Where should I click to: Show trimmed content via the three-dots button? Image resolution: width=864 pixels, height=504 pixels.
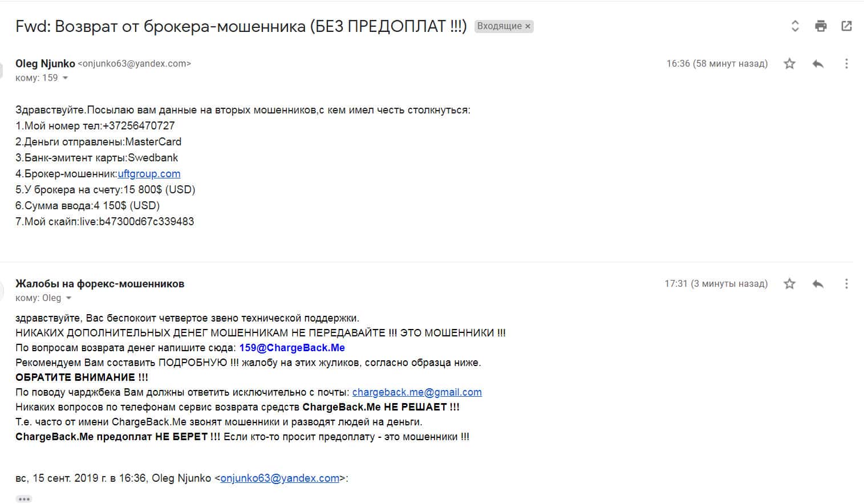(23, 499)
